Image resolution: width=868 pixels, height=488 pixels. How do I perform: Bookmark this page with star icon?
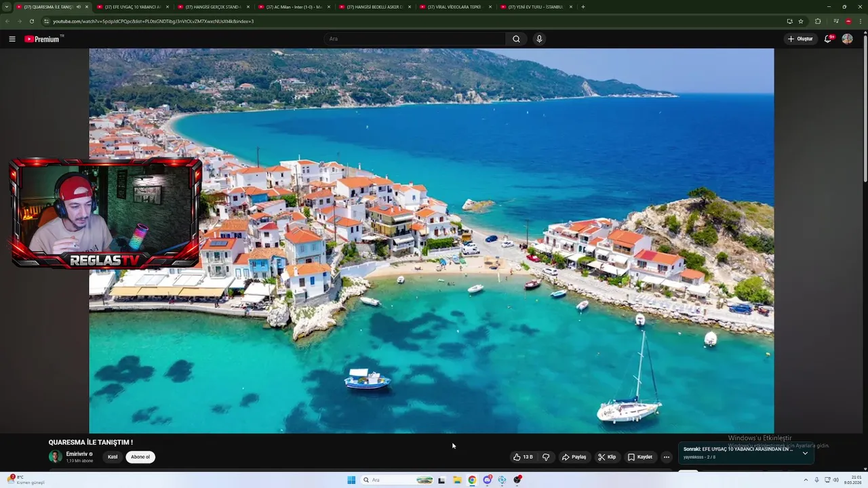(x=801, y=21)
